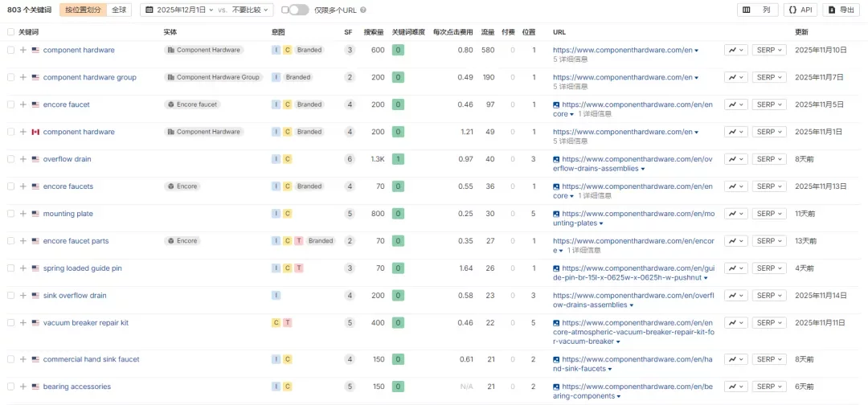
Task: Click the Encore faucet entity tag
Action: 193,104
